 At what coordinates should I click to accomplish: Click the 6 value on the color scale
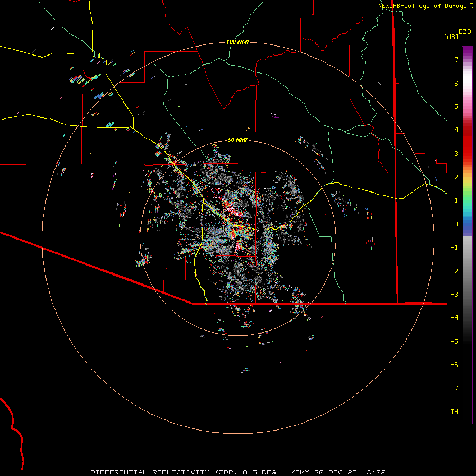click(x=456, y=83)
